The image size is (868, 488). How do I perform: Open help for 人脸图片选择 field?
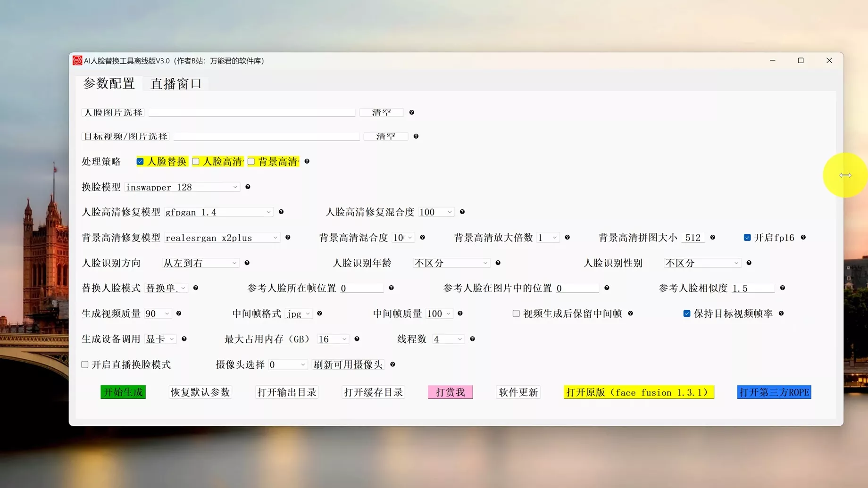411,112
